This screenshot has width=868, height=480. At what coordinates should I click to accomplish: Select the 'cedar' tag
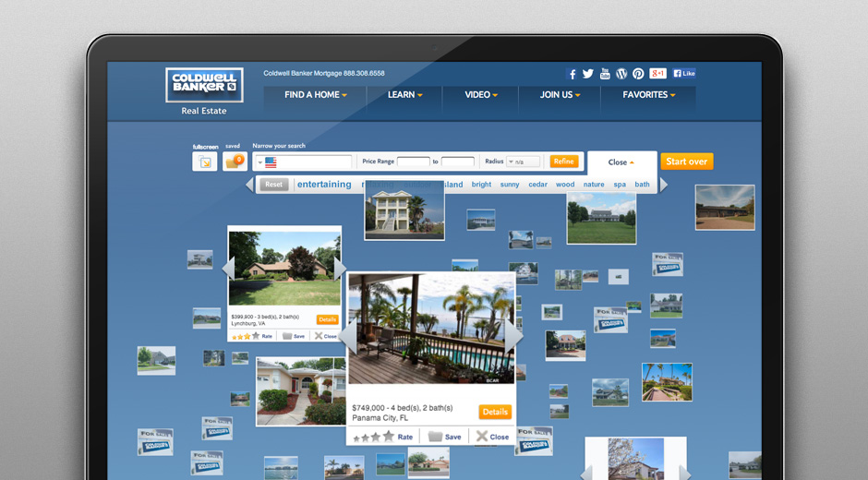(x=537, y=185)
